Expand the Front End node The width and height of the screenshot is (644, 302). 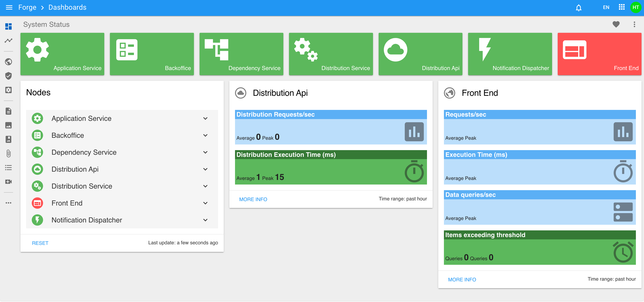coord(205,203)
